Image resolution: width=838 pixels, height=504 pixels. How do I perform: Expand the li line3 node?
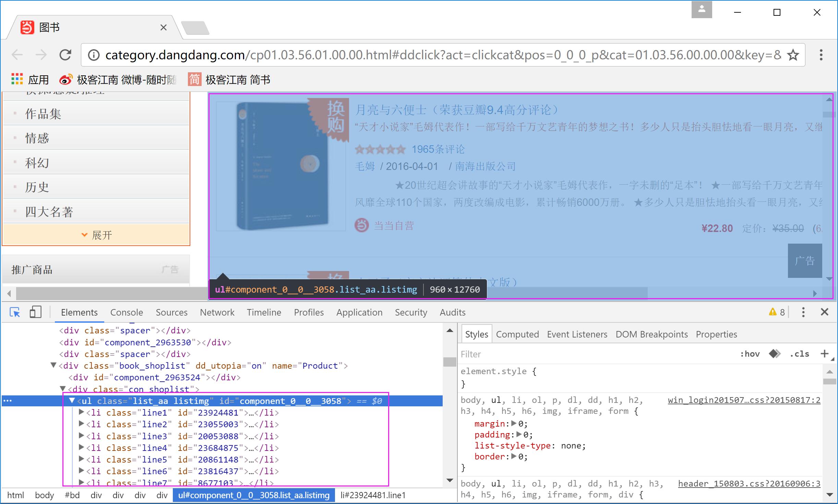81,435
